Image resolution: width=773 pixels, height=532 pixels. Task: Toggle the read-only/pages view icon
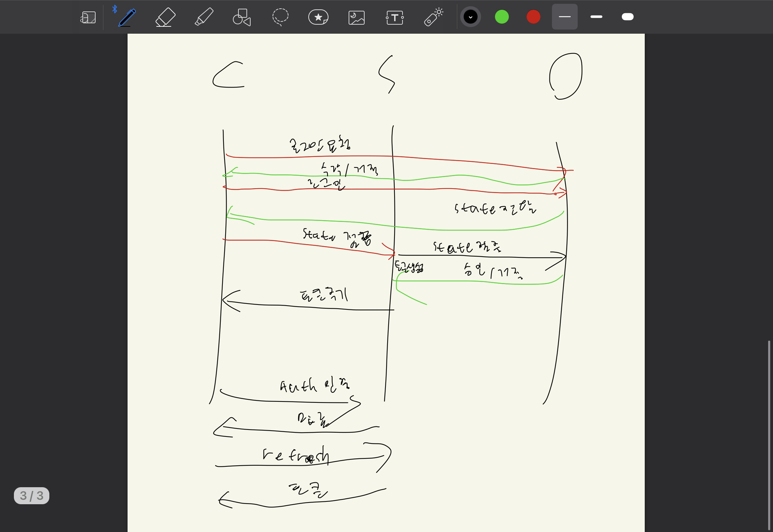click(88, 17)
